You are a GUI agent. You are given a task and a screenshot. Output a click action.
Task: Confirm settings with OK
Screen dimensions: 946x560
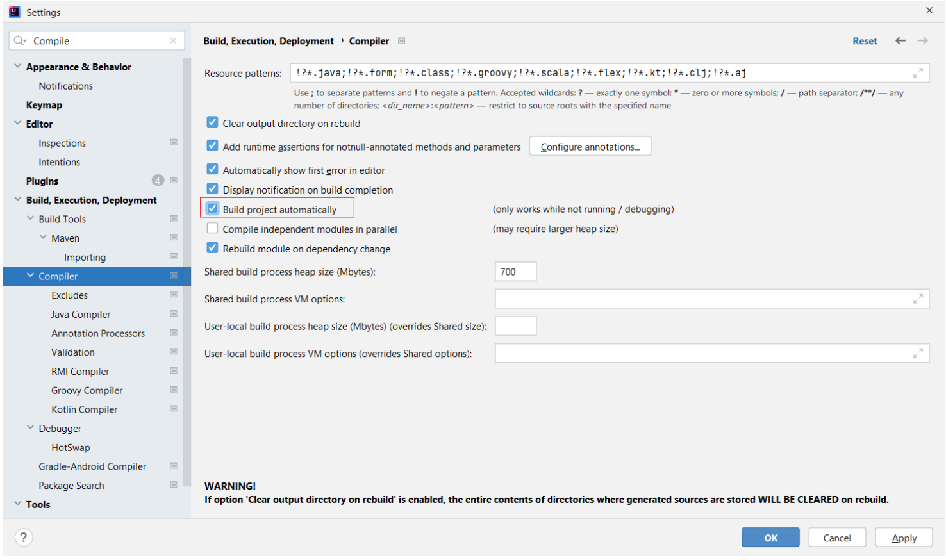coord(770,538)
